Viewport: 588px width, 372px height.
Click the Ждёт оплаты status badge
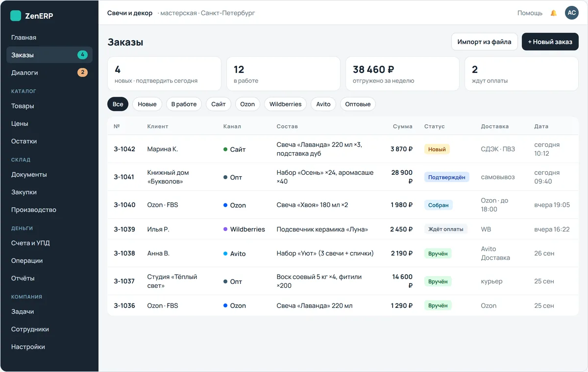(x=446, y=229)
